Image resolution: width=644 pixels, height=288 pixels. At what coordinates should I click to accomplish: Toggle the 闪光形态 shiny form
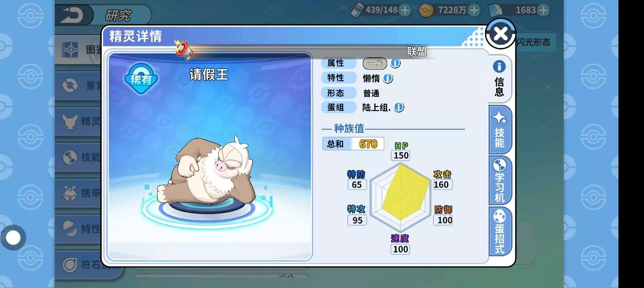tap(533, 42)
